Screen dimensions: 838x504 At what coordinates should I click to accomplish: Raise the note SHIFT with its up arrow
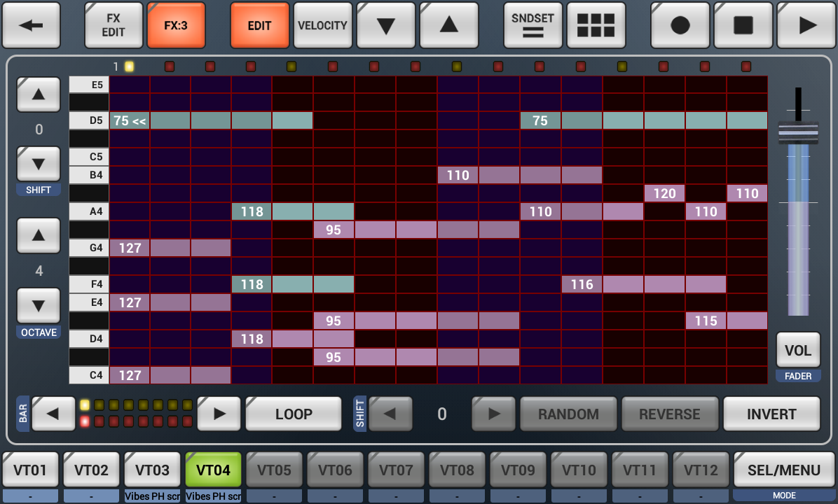point(39,94)
